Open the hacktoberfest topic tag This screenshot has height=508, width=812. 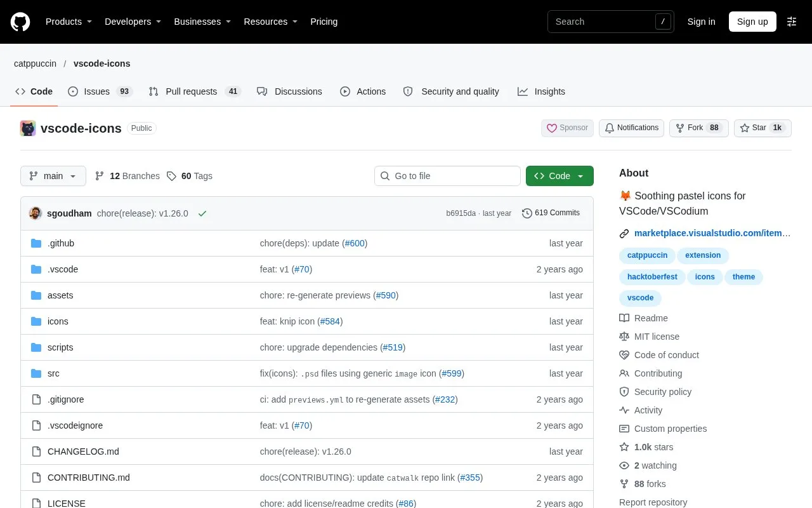[x=652, y=277]
